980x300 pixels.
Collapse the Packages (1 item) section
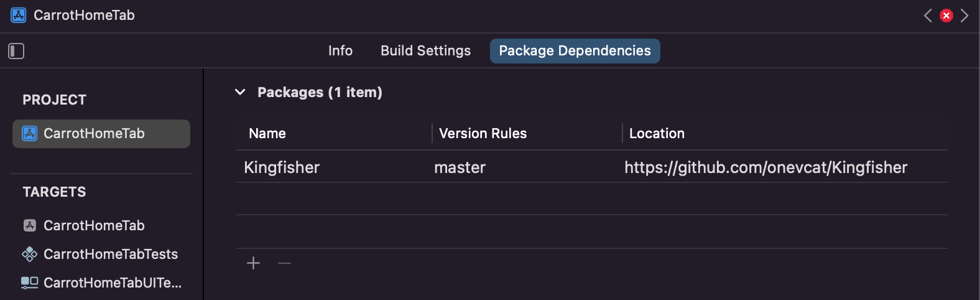click(x=240, y=92)
